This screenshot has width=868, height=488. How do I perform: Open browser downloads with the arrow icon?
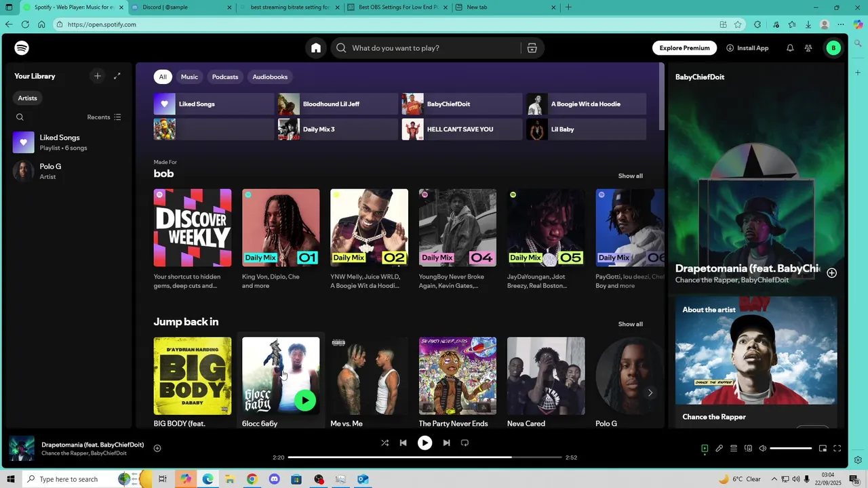pyautogui.click(x=808, y=24)
